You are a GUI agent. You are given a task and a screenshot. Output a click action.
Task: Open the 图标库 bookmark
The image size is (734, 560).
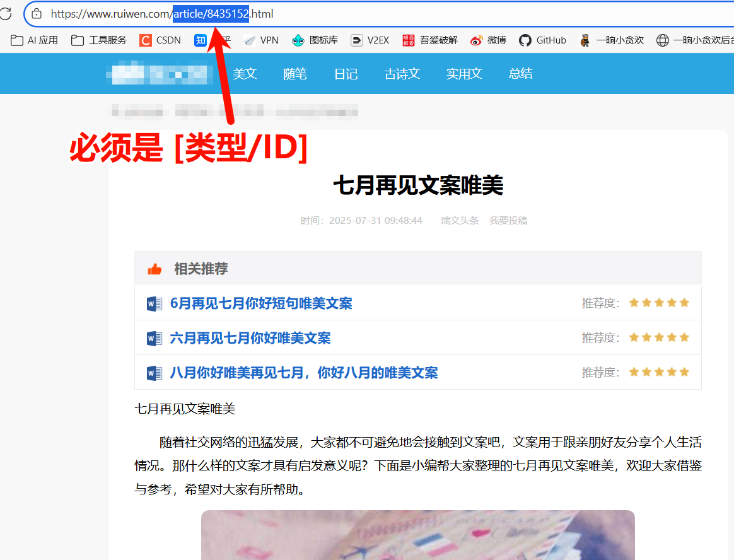point(315,40)
